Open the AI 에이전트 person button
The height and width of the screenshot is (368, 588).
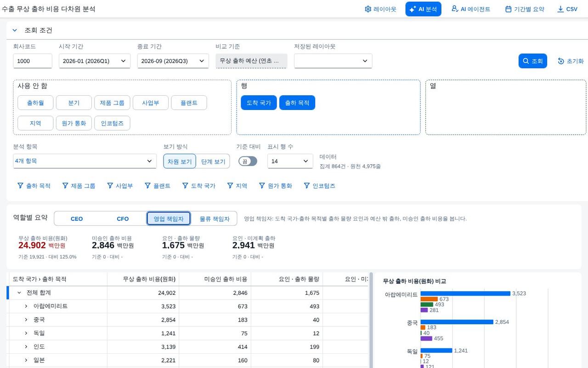471,9
